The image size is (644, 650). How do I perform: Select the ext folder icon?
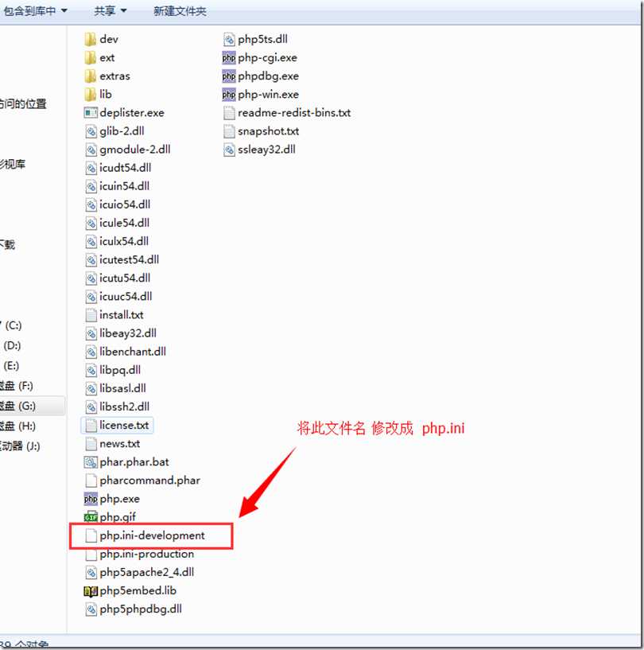click(x=91, y=57)
